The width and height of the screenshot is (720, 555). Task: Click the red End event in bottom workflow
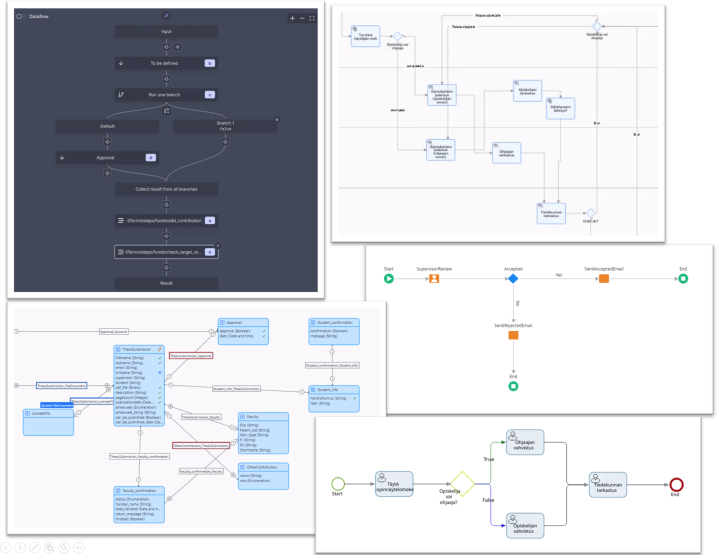click(676, 485)
